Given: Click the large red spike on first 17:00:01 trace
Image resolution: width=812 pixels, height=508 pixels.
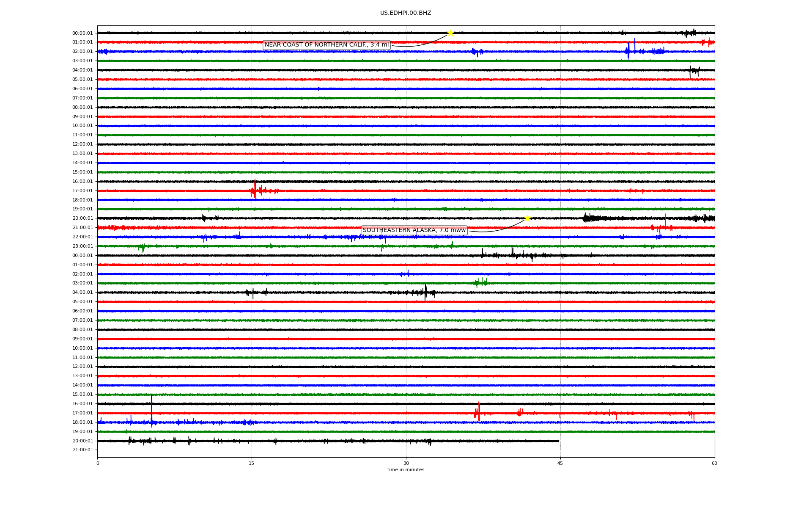Looking at the screenshot, I should click(255, 190).
